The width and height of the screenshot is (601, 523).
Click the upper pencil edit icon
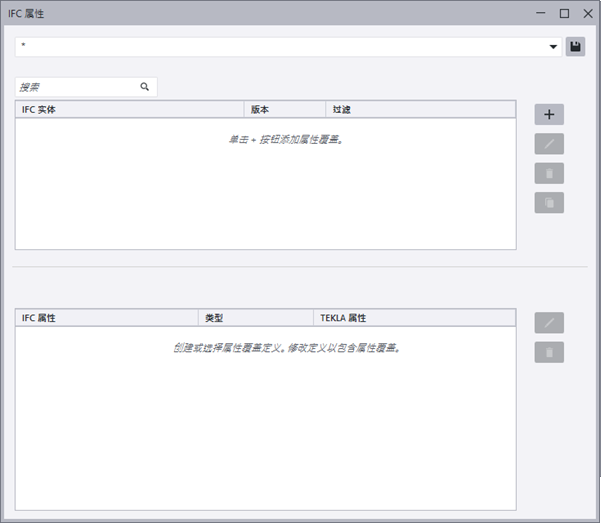pyautogui.click(x=549, y=144)
